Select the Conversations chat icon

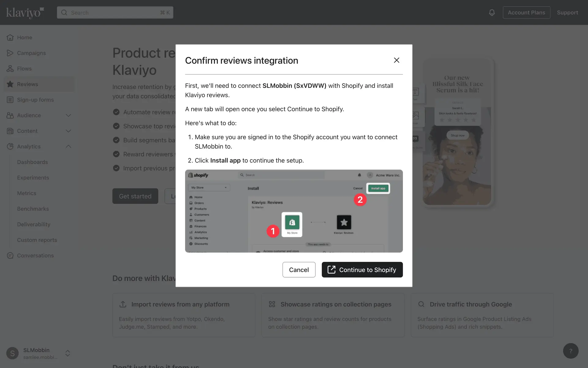tap(10, 255)
